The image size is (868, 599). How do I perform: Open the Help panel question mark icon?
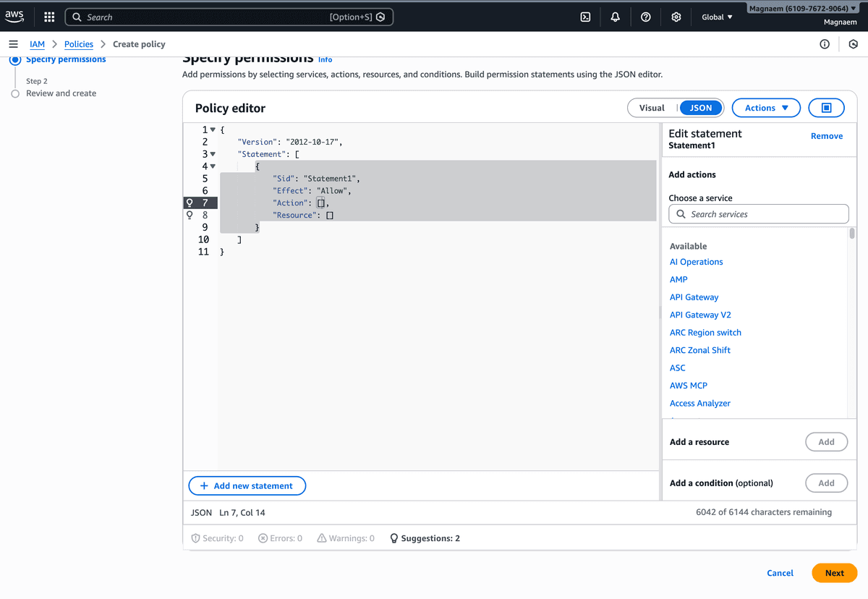pos(646,16)
